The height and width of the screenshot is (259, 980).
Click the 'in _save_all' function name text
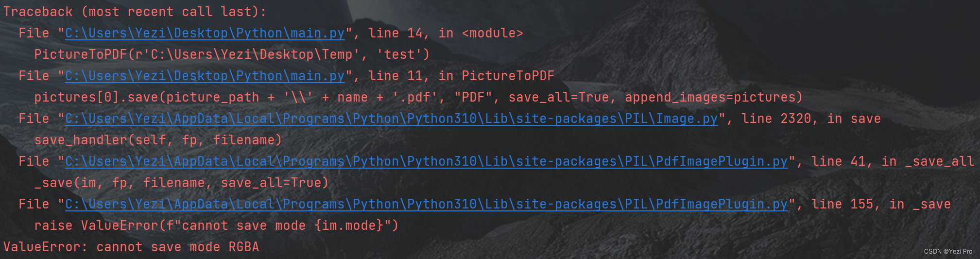coord(928,161)
